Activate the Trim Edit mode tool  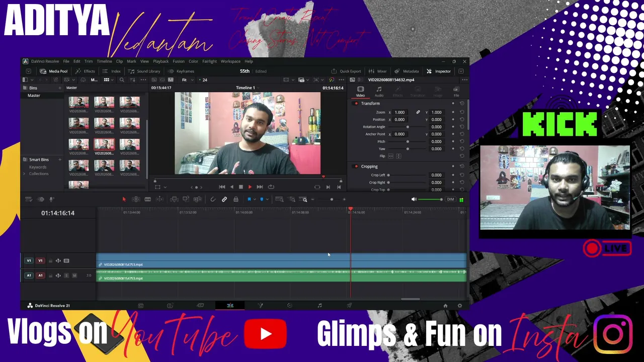pyautogui.click(x=136, y=200)
